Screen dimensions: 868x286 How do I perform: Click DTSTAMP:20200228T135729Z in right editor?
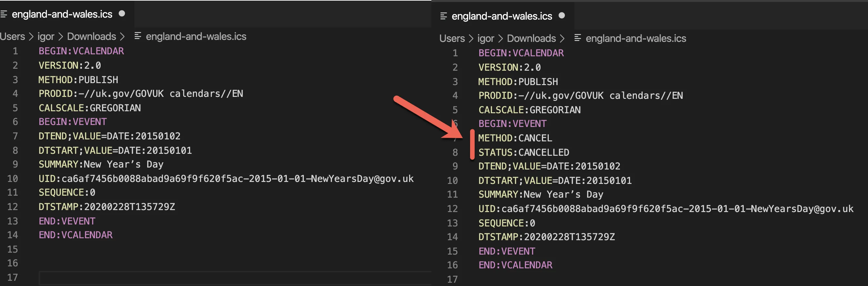pyautogui.click(x=546, y=237)
